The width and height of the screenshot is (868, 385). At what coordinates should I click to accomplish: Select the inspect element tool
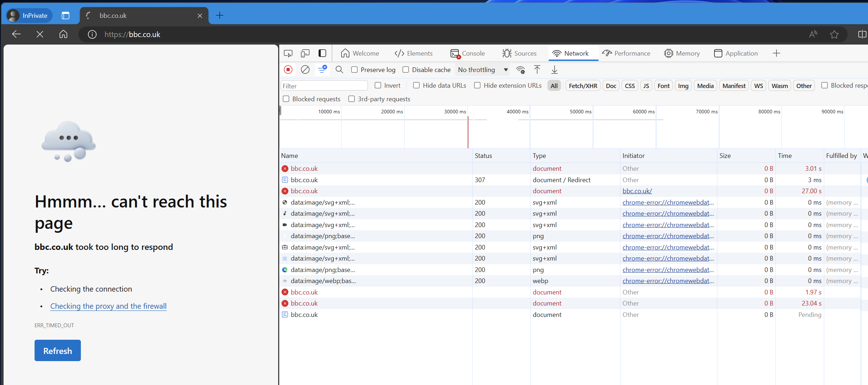tap(288, 53)
